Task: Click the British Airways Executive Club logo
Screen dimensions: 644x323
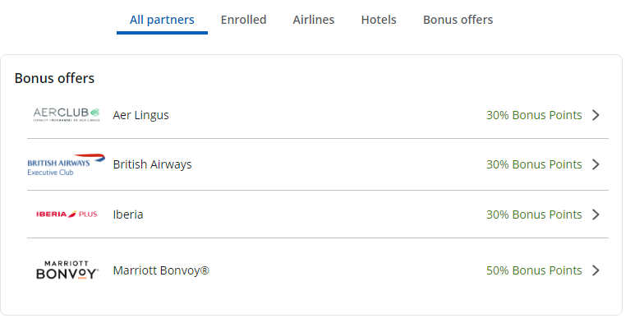Action: click(66, 164)
